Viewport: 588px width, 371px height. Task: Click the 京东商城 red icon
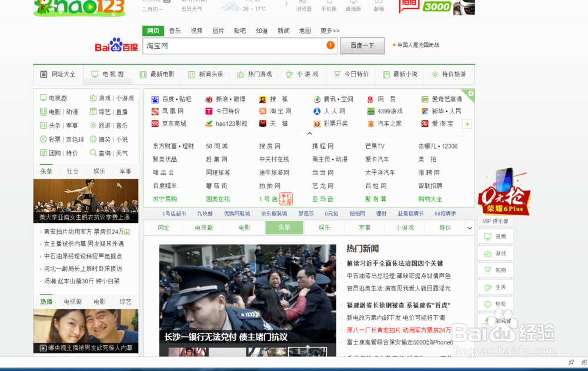tap(155, 124)
